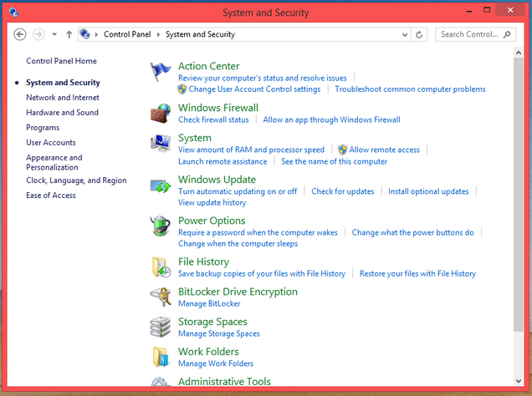Select System and Security in the sidebar
Viewport: 532px width, 396px height.
point(63,83)
